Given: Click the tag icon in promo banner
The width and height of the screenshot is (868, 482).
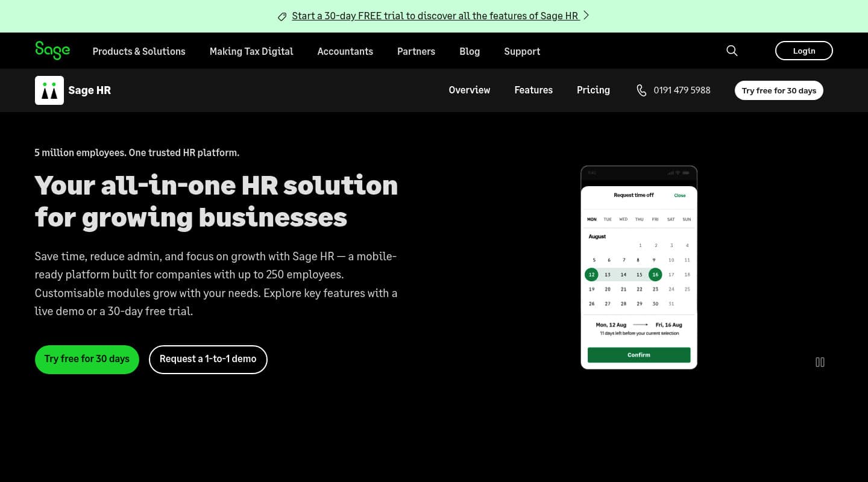Looking at the screenshot, I should (282, 16).
